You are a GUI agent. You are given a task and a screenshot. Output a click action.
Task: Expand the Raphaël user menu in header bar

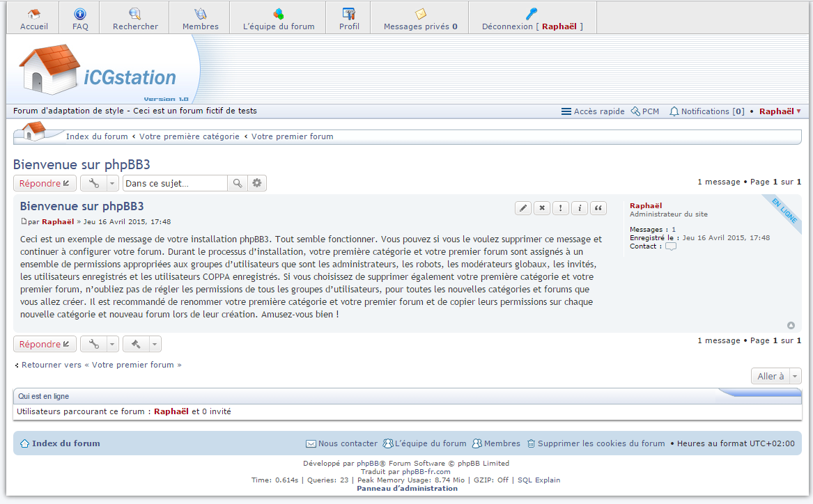(780, 111)
